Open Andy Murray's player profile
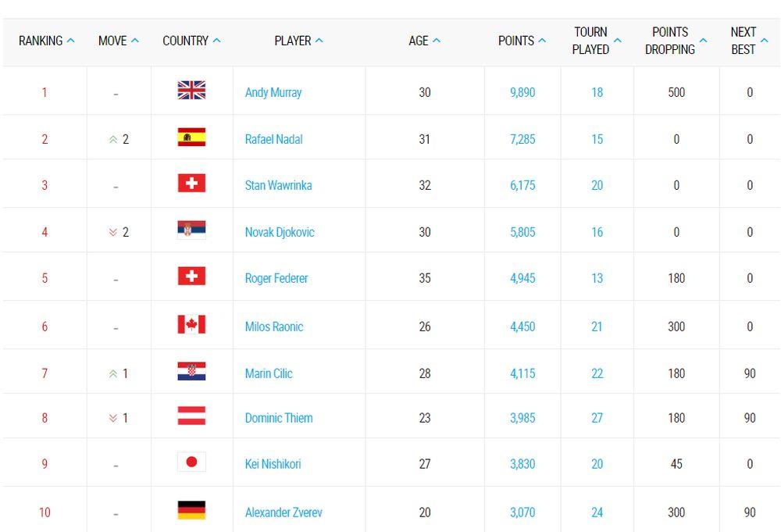The image size is (781, 532). point(273,92)
